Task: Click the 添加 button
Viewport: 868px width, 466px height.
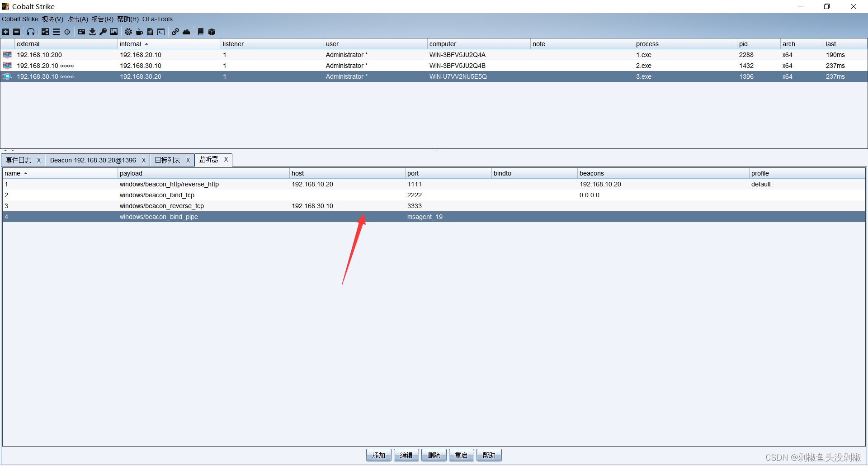Action: 379,455
